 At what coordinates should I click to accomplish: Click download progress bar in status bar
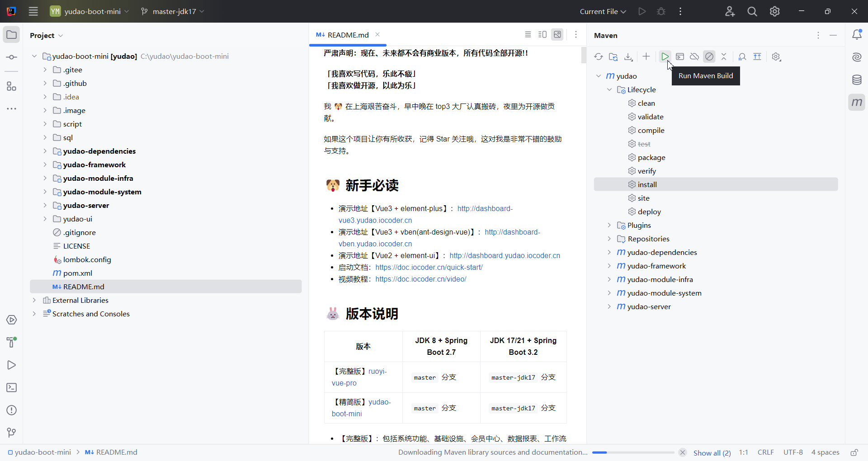(633, 452)
